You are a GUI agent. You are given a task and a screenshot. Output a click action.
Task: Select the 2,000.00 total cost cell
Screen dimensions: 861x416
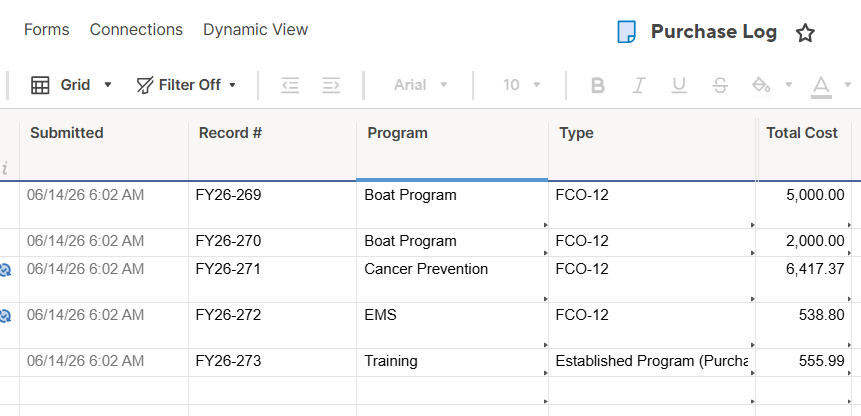[804, 243]
